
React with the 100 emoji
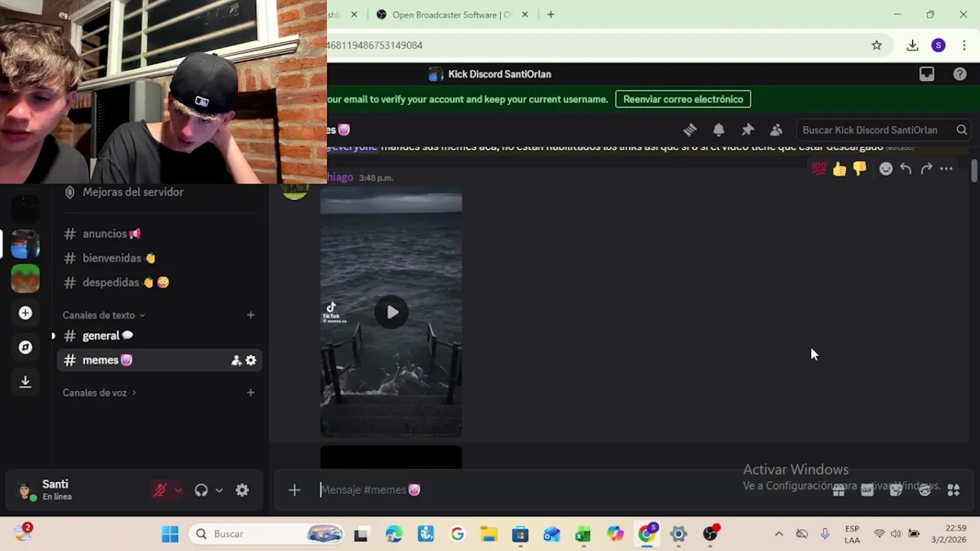(819, 169)
